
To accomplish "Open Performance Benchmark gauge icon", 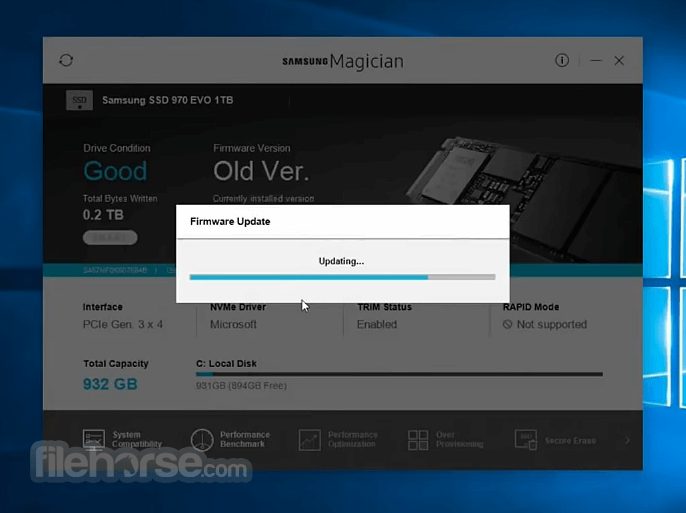I will (202, 440).
